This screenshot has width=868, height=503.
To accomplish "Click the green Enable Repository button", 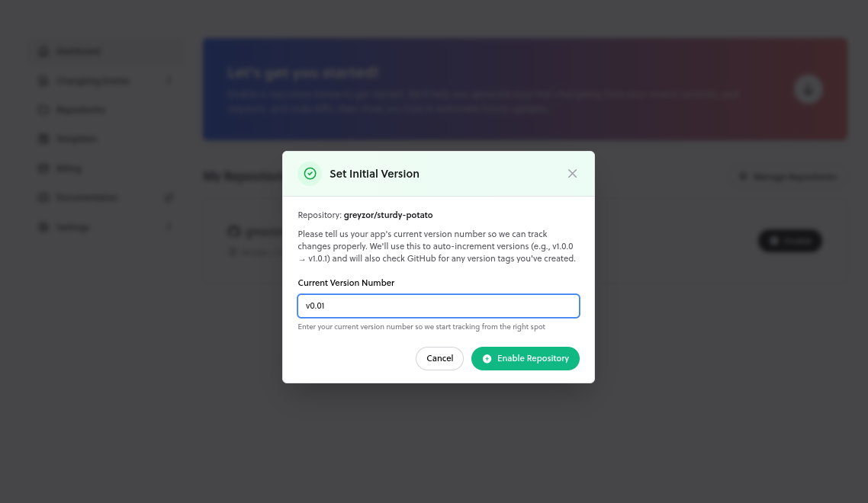I will 526,358.
